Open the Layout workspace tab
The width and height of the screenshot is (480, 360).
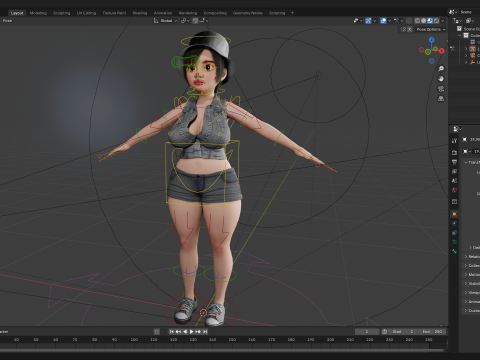[x=17, y=13]
